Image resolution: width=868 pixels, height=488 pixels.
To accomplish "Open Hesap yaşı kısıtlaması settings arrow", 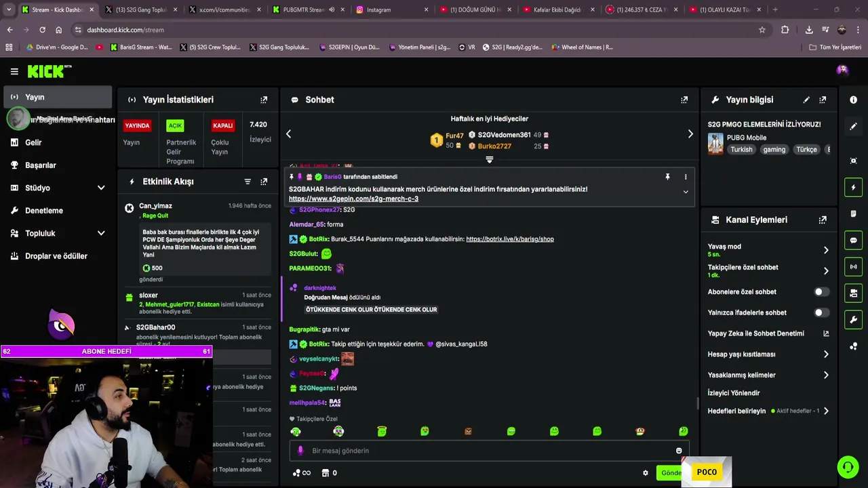I will click(x=826, y=354).
